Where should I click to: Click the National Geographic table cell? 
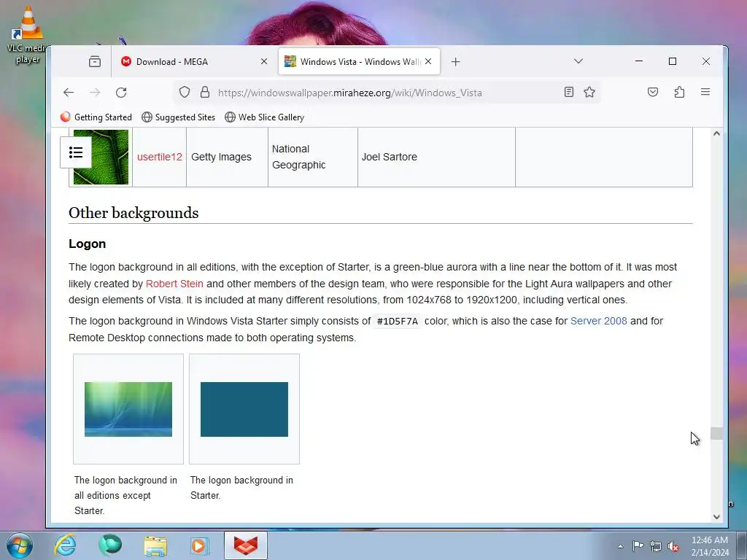click(313, 157)
